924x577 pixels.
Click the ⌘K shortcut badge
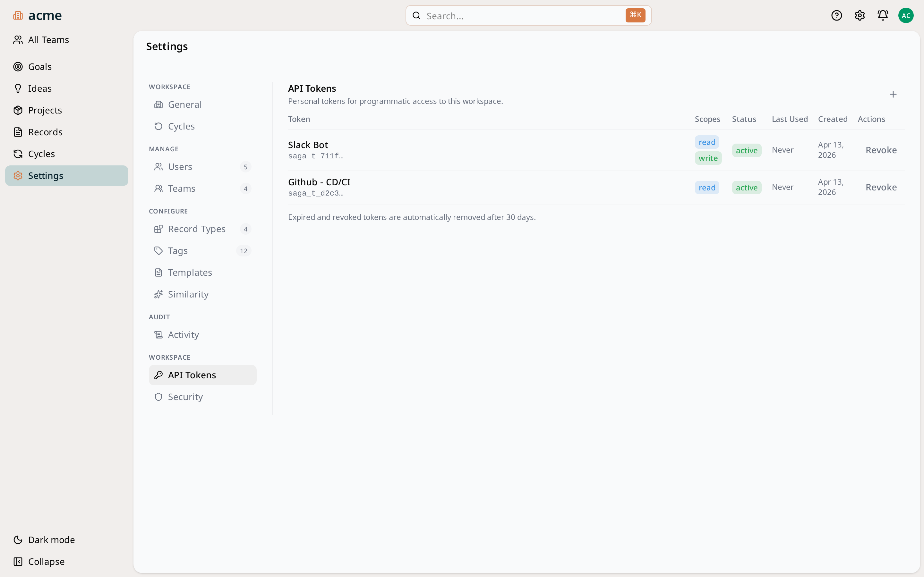click(x=635, y=15)
